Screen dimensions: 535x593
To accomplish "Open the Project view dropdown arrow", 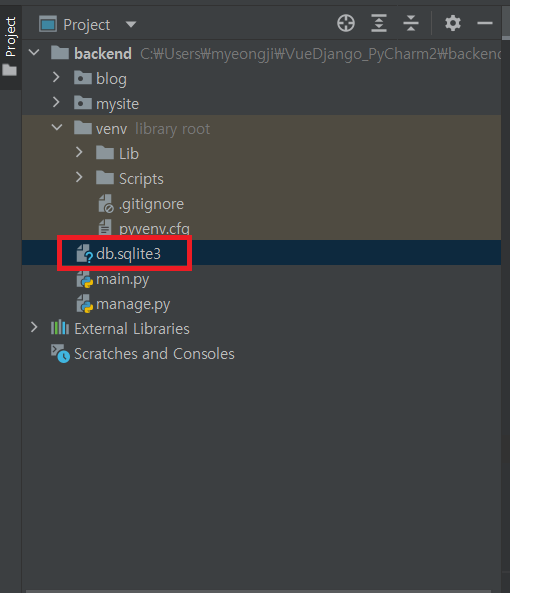I will (x=131, y=25).
